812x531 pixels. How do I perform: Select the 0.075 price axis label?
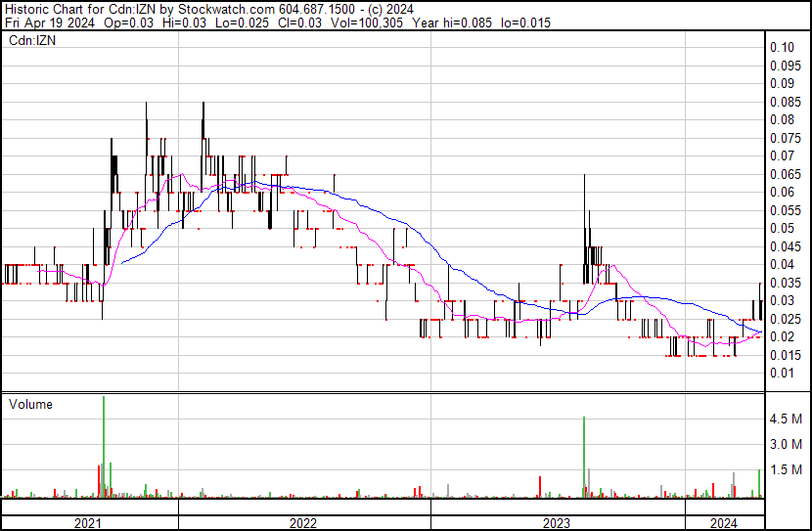coord(786,138)
